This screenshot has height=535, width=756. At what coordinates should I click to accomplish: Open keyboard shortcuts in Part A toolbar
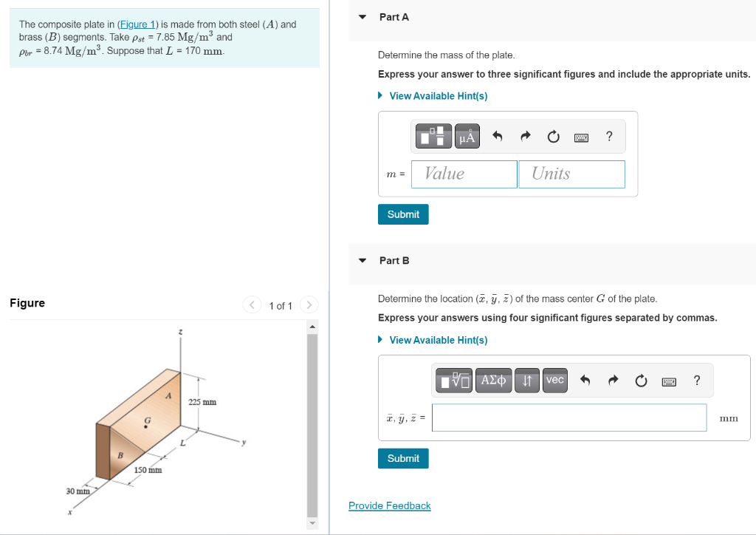pyautogui.click(x=581, y=137)
